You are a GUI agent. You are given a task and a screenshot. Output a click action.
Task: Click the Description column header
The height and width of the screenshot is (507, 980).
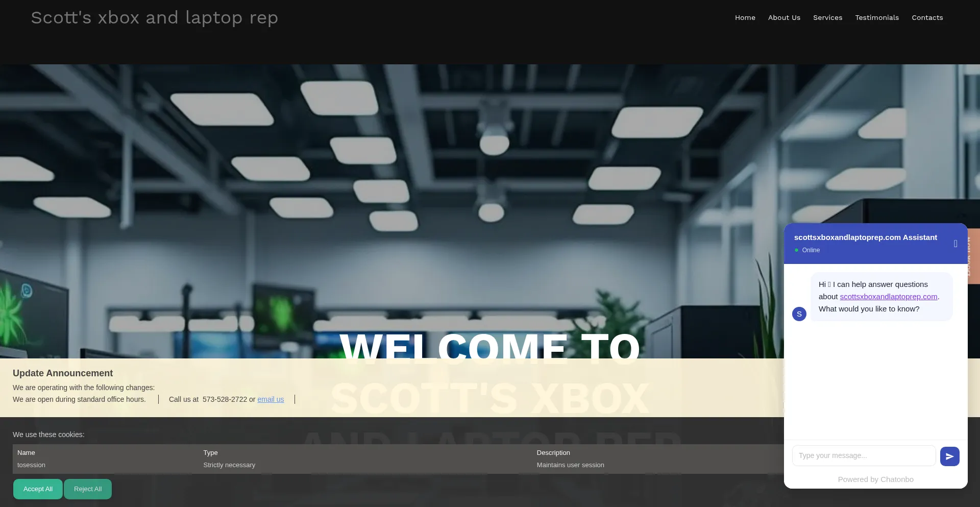click(553, 453)
